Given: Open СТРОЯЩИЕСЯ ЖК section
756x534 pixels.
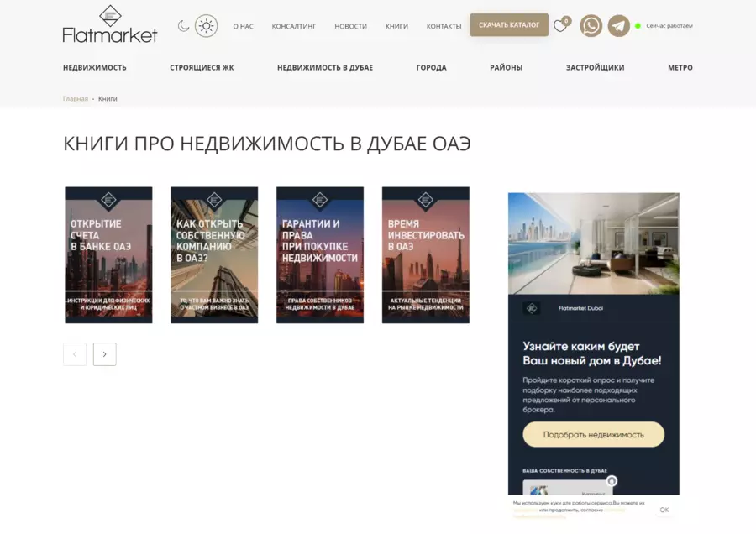Looking at the screenshot, I should click(x=202, y=67).
